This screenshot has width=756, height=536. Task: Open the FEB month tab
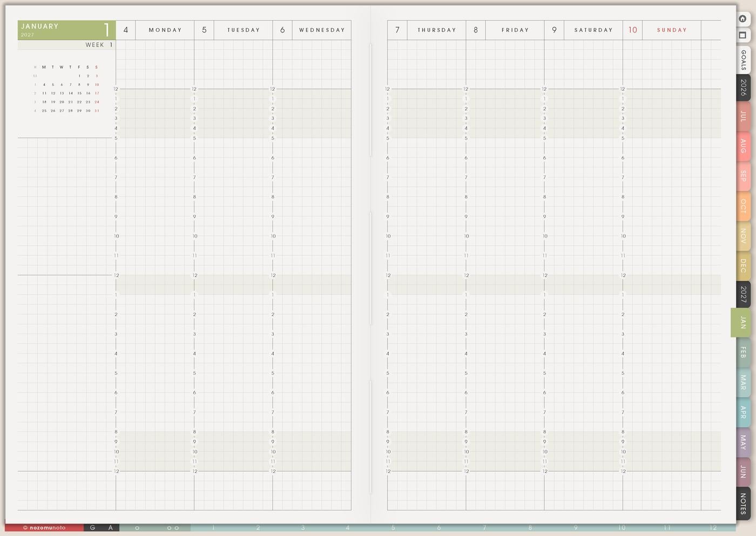pos(743,352)
